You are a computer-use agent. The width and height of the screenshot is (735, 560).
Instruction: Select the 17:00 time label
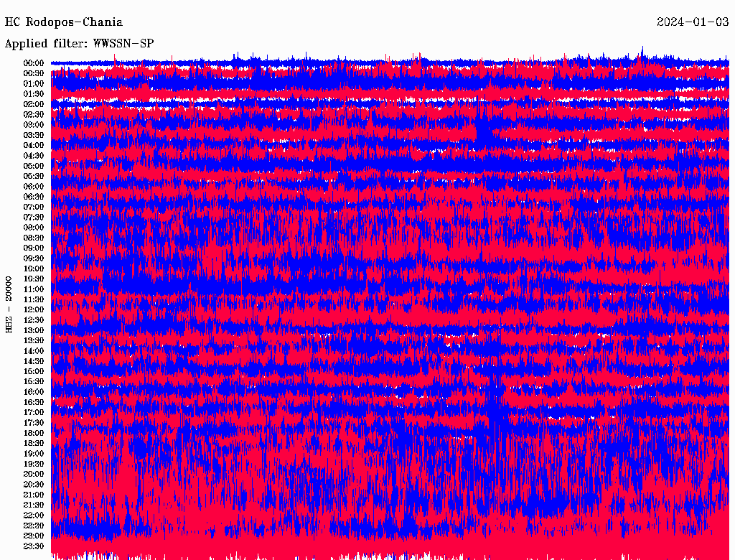click(x=34, y=413)
